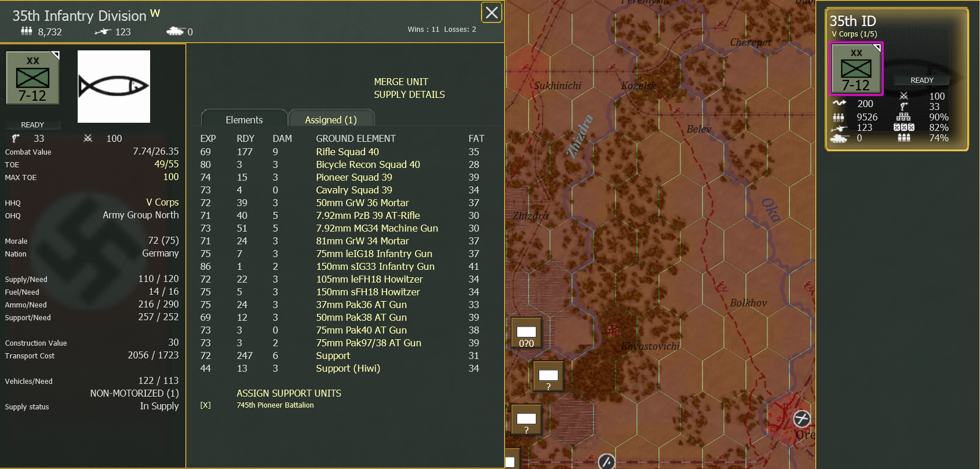Image resolution: width=980 pixels, height=469 pixels.
Task: Click the circular icon at bottom of map
Action: point(606,461)
